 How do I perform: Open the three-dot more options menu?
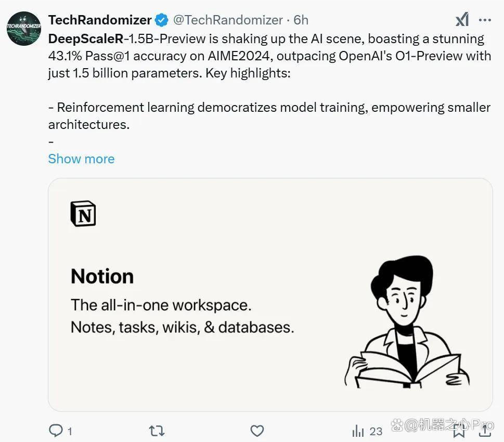pyautogui.click(x=485, y=20)
